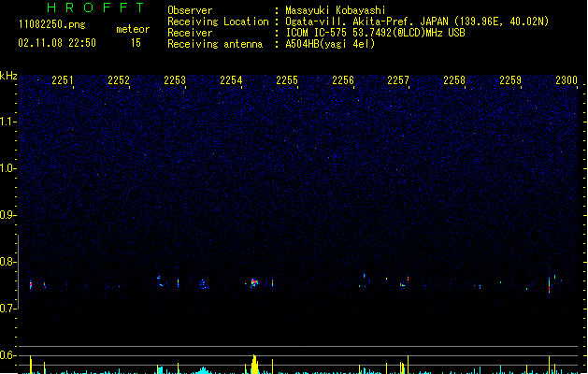Click the A504HB(yagi 4el) antenna text
Image resolution: width=588 pixels, height=374 pixels.
point(330,44)
